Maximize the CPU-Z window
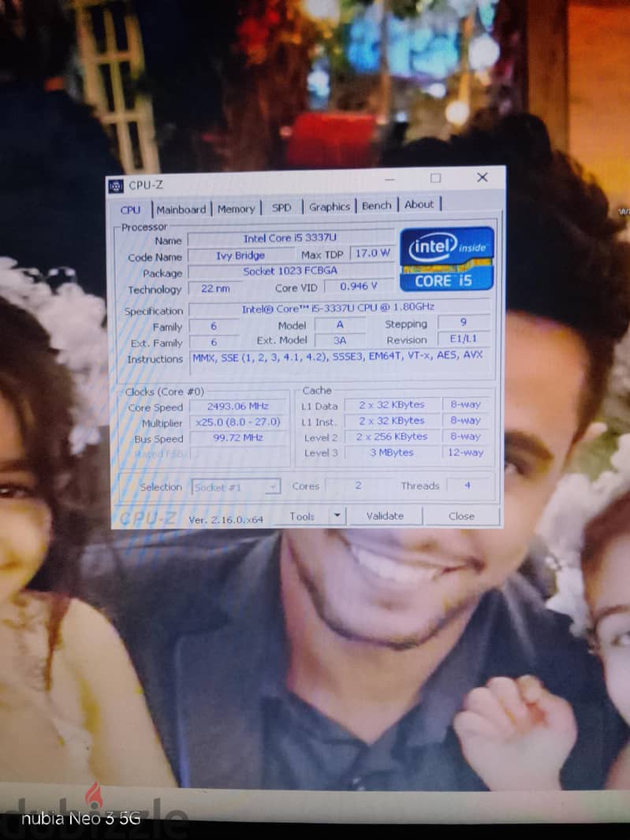The width and height of the screenshot is (630, 840). point(435,178)
